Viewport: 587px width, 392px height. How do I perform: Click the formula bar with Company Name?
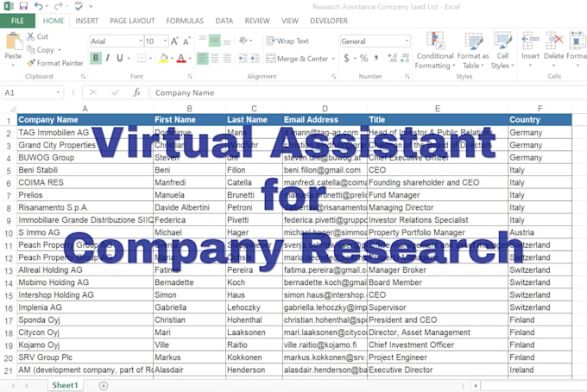[369, 92]
